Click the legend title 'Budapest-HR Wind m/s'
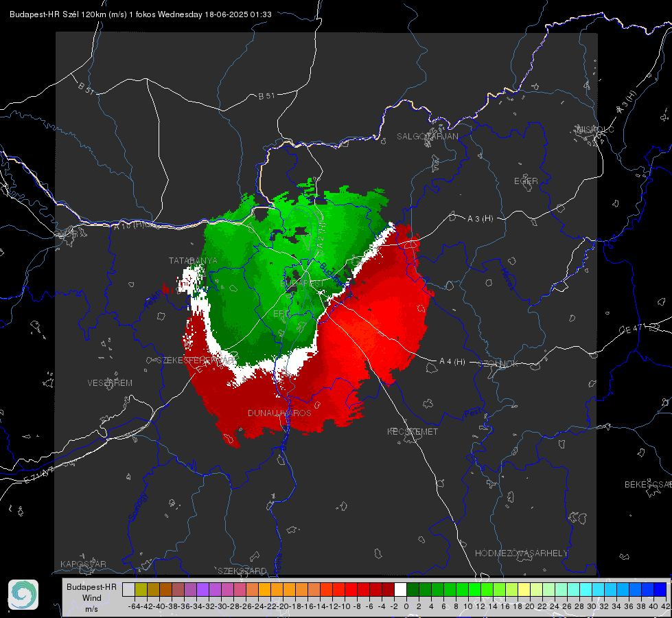The image size is (672, 618). click(x=92, y=598)
